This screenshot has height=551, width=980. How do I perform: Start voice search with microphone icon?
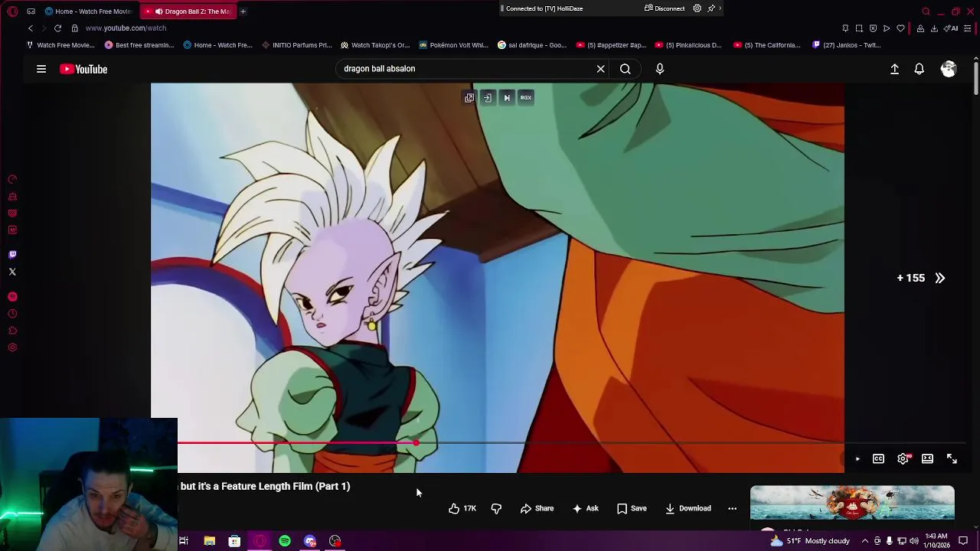tap(660, 69)
